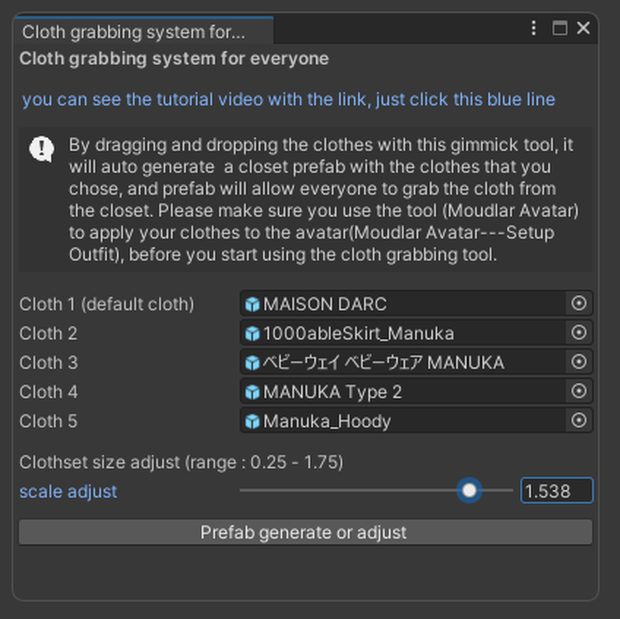Select the MAISON DARC object field

403,303
